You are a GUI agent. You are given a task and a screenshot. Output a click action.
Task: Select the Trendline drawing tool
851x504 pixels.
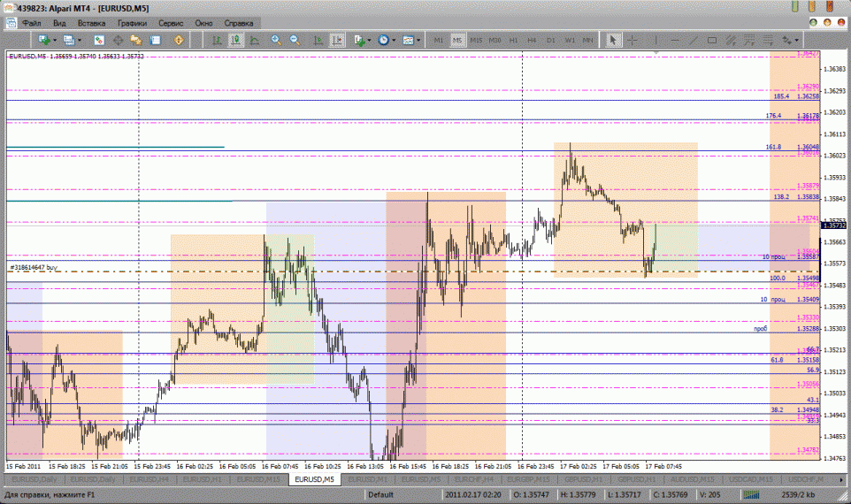(x=693, y=40)
